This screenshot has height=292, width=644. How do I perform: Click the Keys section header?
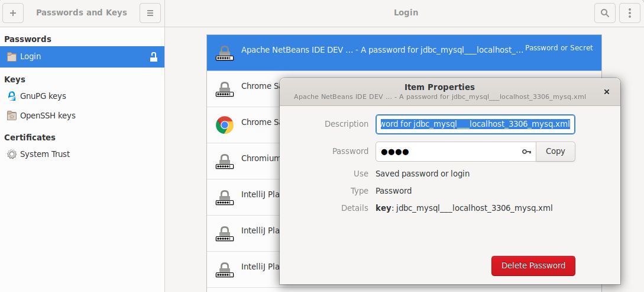click(15, 79)
